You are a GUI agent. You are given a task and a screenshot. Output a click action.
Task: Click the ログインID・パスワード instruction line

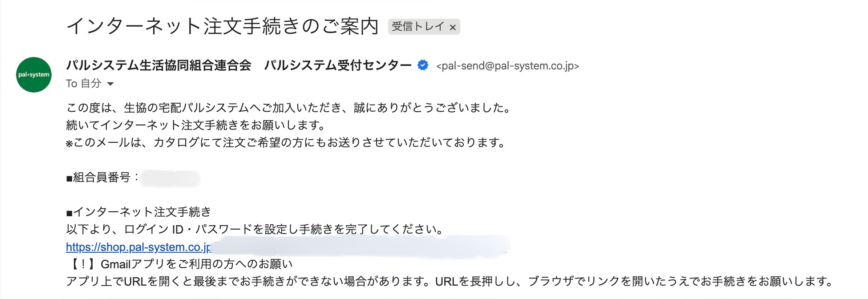click(256, 229)
